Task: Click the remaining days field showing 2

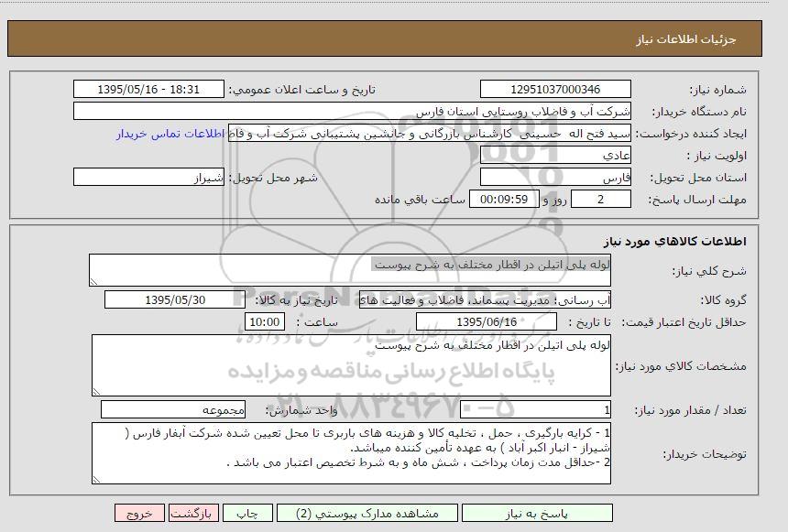Action: click(x=600, y=200)
